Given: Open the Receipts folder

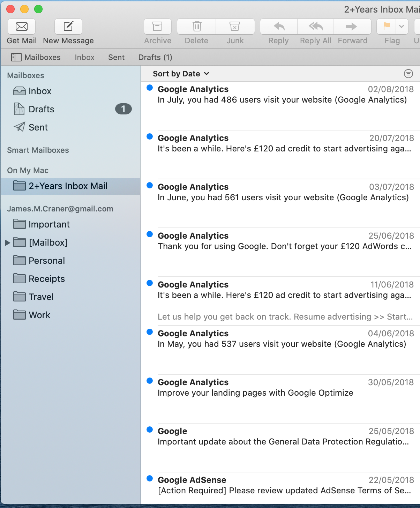Looking at the screenshot, I should [70, 279].
